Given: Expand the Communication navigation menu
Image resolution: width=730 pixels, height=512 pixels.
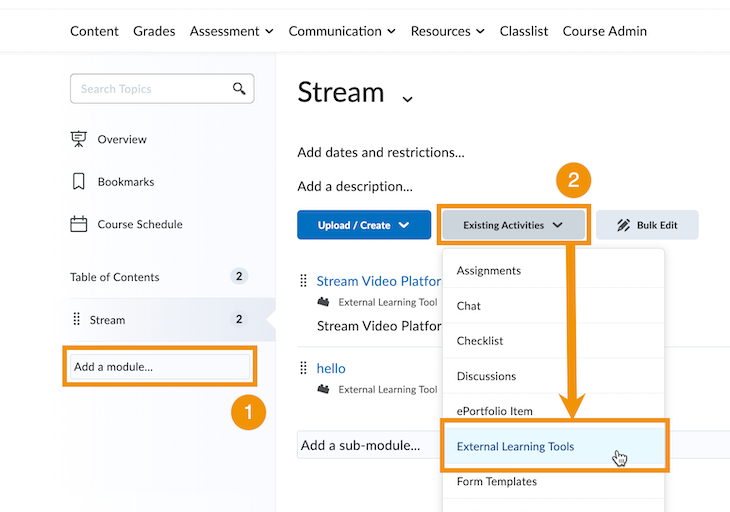Looking at the screenshot, I should point(341,31).
